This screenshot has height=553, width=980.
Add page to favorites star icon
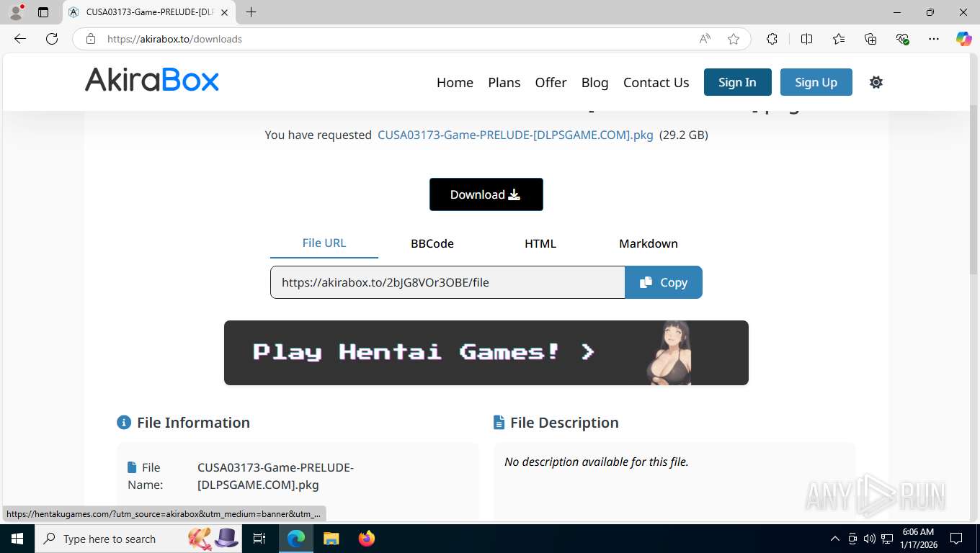(734, 39)
